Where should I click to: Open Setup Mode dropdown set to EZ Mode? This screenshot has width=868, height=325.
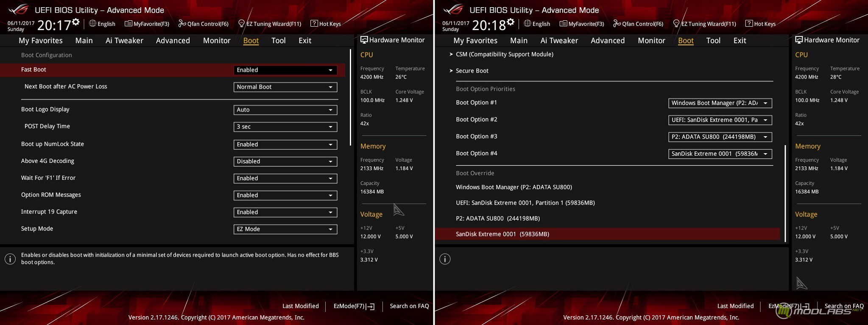pyautogui.click(x=285, y=230)
